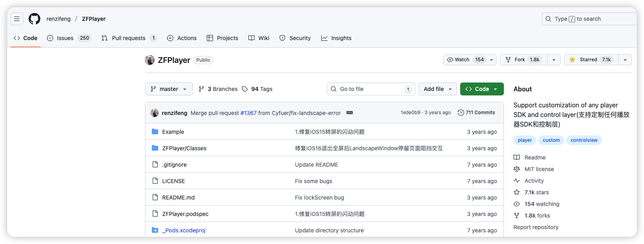Toggle the Starred button
Image resolution: width=644 pixels, height=244 pixels.
tap(591, 60)
